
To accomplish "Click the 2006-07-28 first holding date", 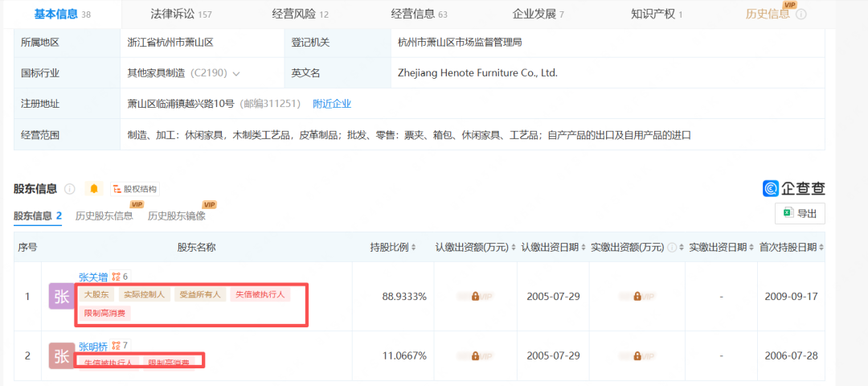I will coord(791,356).
